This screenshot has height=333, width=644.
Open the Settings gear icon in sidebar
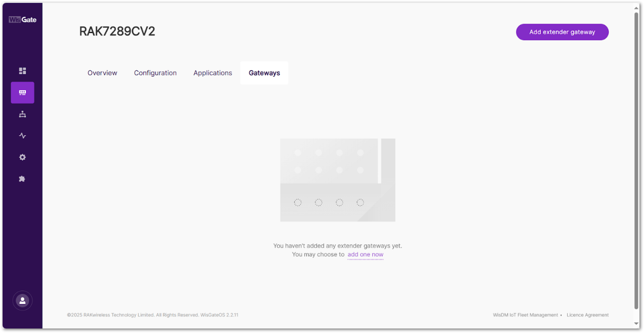[x=22, y=157]
